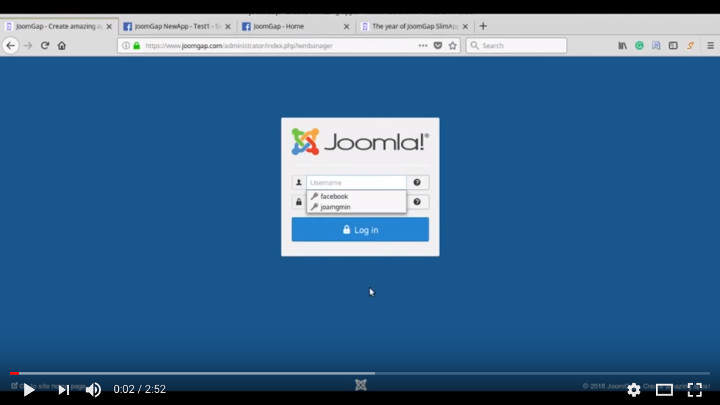Bookmark this page with the star
Image resolution: width=720 pixels, height=405 pixels.
453,45
